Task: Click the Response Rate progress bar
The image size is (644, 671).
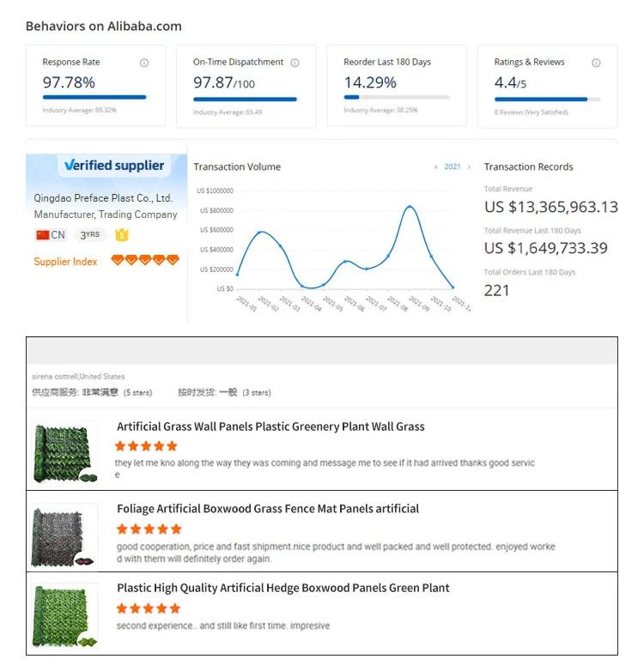Action: [x=94, y=98]
